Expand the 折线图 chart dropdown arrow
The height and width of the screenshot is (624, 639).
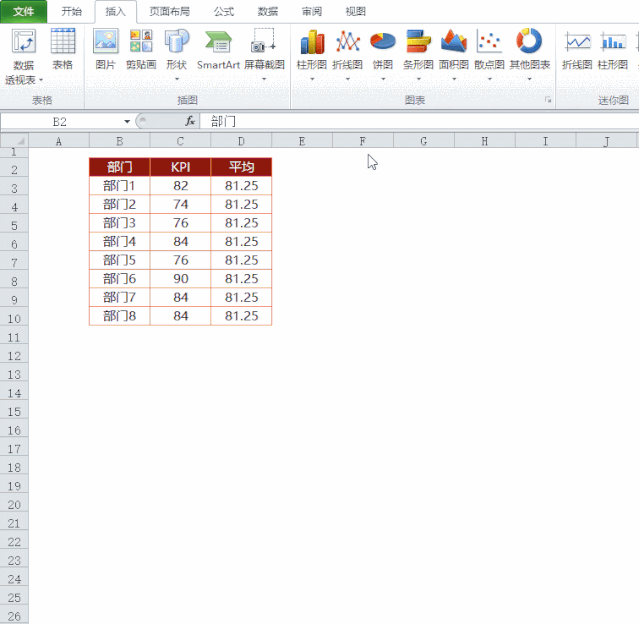coord(348,79)
